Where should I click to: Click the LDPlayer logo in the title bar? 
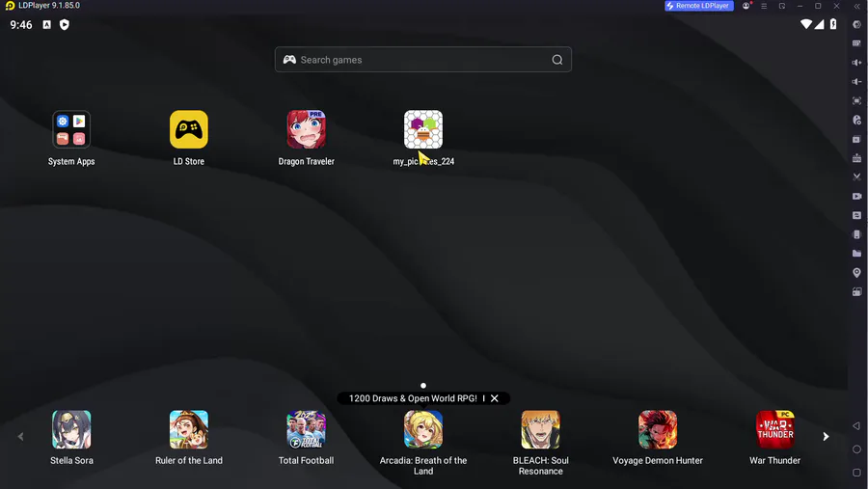click(10, 6)
